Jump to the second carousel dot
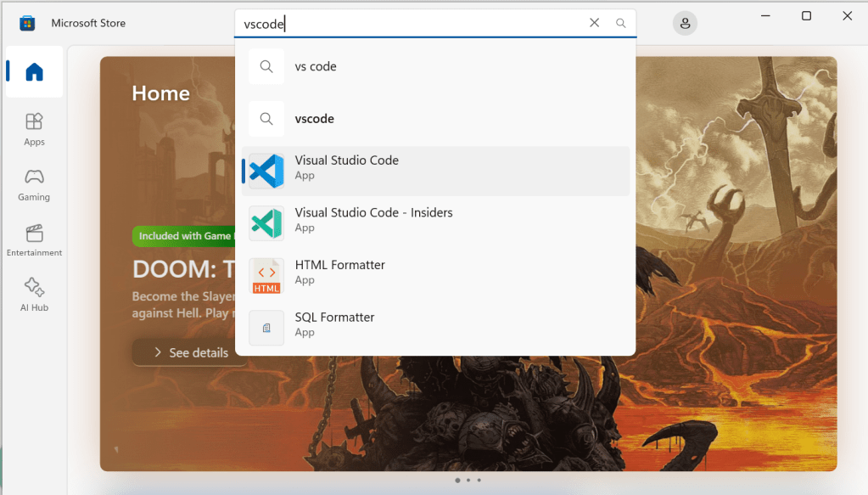 [x=468, y=481]
